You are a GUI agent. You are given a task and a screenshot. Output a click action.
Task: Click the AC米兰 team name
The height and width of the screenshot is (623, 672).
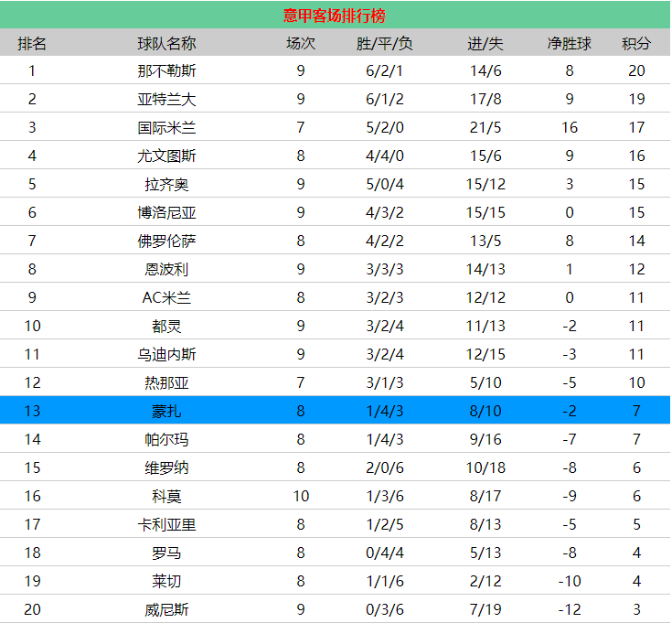(166, 297)
